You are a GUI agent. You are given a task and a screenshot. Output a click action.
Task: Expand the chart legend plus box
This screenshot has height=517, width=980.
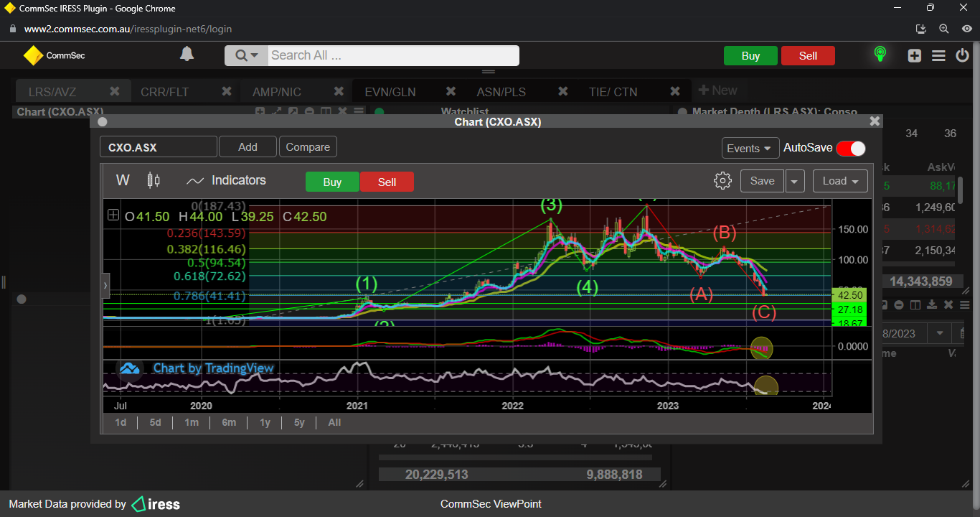pyautogui.click(x=113, y=215)
